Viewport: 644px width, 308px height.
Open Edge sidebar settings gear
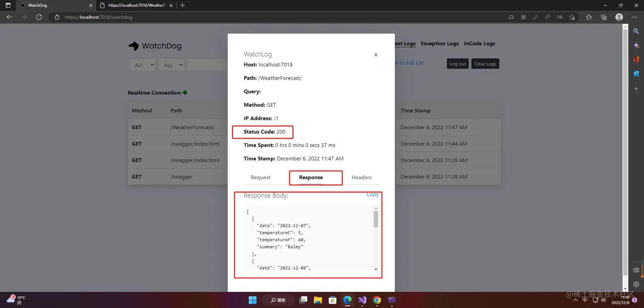tap(636, 284)
